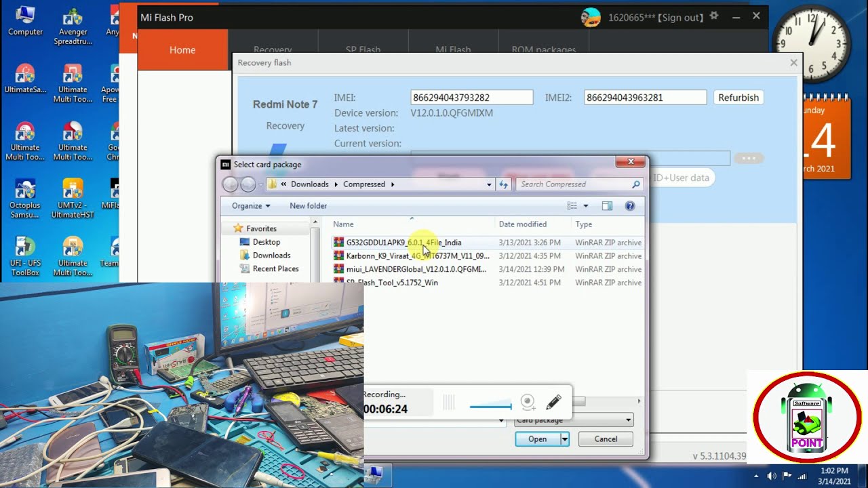Sort files by Date modified column
Screen dimensions: 868x488
click(534, 224)
